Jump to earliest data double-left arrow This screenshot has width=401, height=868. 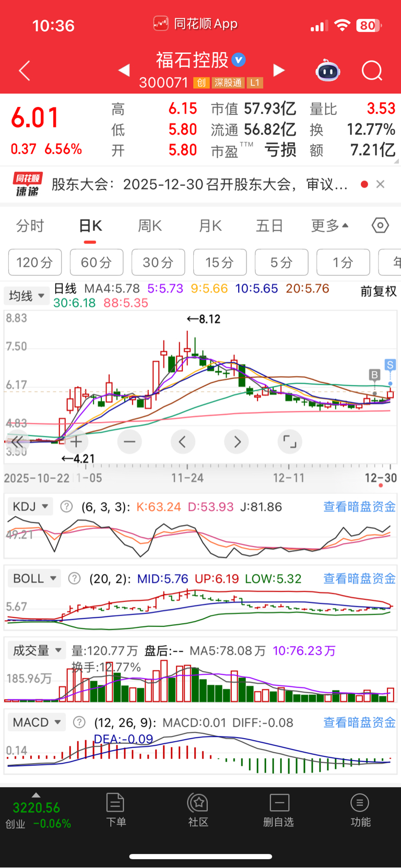[17, 442]
